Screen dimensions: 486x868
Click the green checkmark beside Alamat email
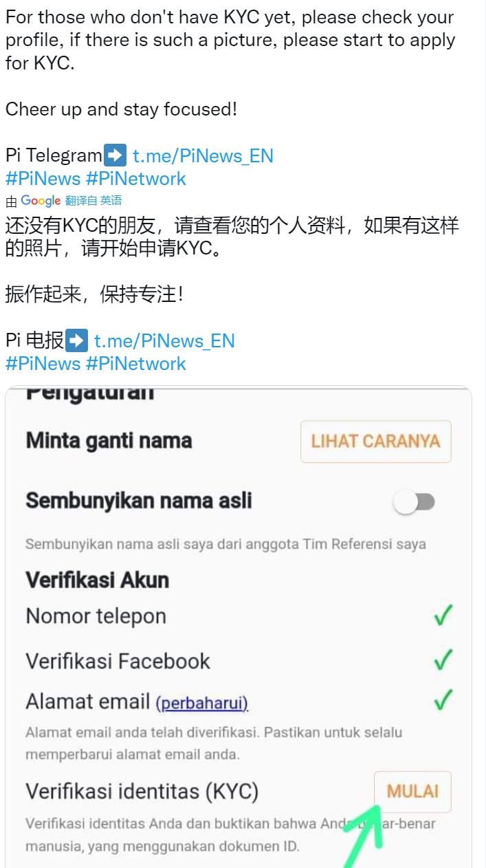coord(444,700)
